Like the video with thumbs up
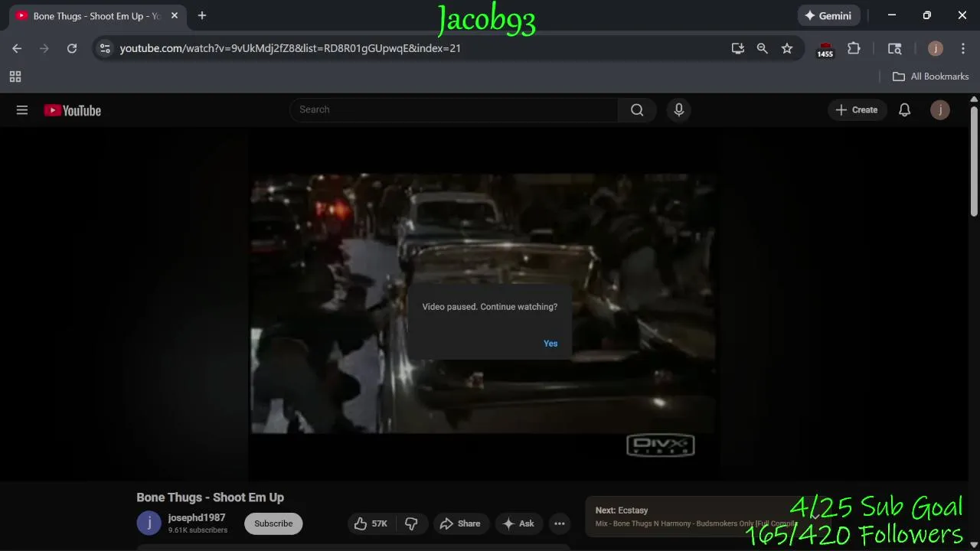Image resolution: width=980 pixels, height=551 pixels. [371, 523]
